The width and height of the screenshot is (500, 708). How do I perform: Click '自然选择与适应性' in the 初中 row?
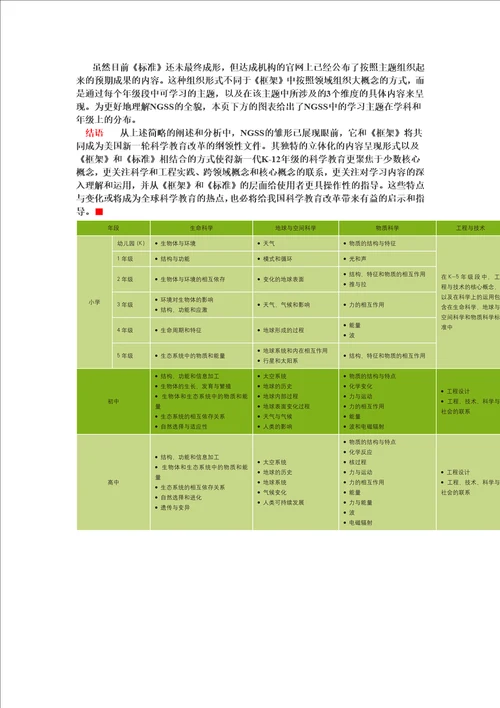(184, 426)
